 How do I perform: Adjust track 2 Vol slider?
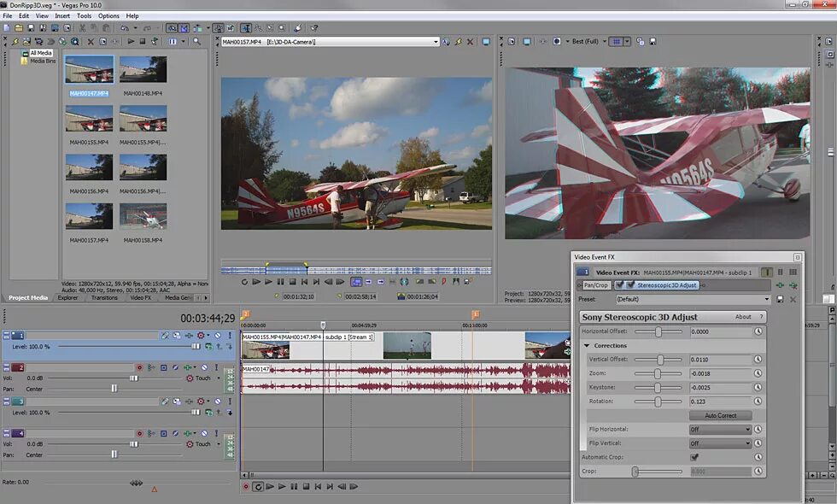point(134,378)
